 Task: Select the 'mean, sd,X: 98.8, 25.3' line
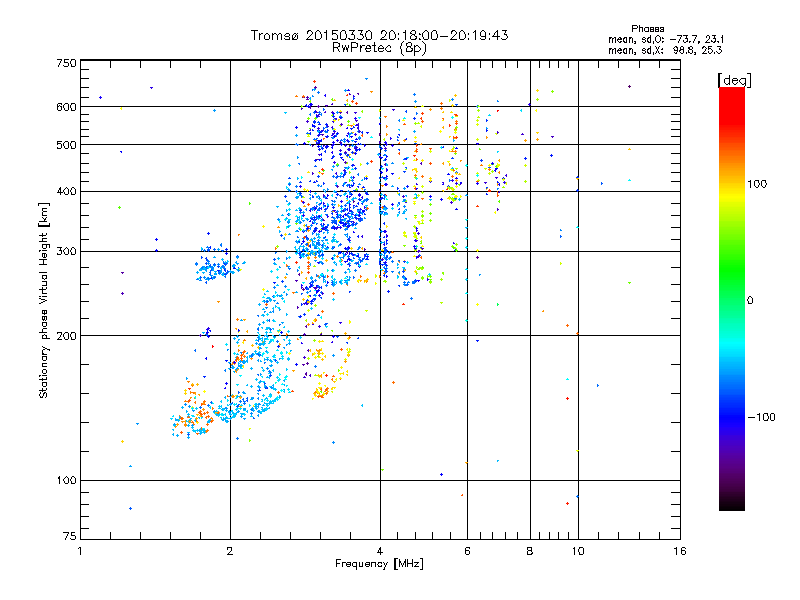(665, 51)
